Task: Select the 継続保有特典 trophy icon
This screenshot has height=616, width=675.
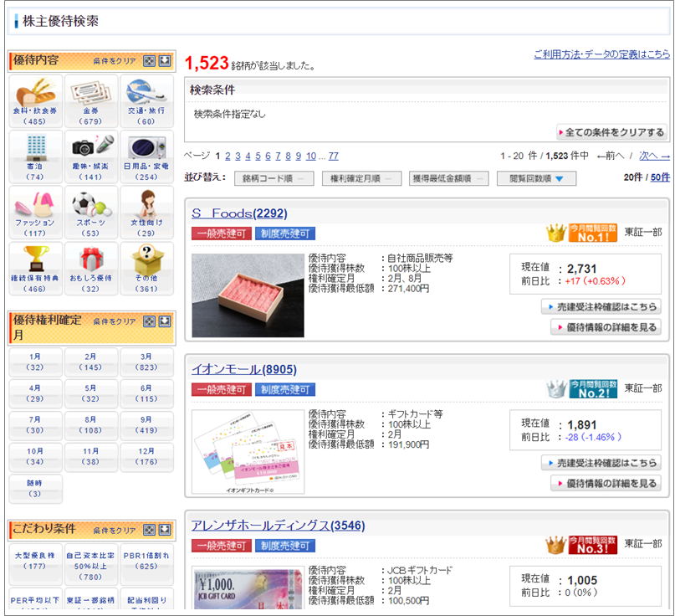Action: [36, 269]
